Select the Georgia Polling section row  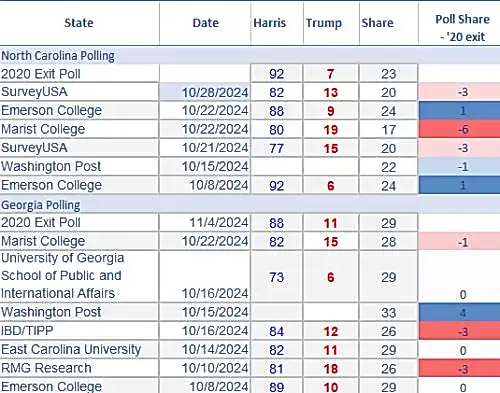tap(250, 205)
